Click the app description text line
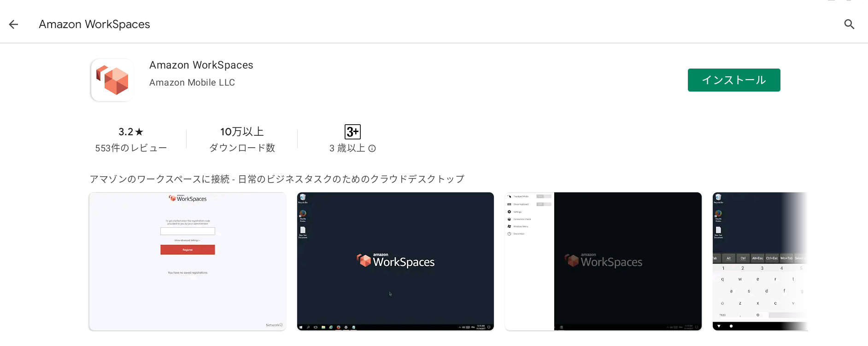Image resolution: width=868 pixels, height=346 pixels. point(277,179)
